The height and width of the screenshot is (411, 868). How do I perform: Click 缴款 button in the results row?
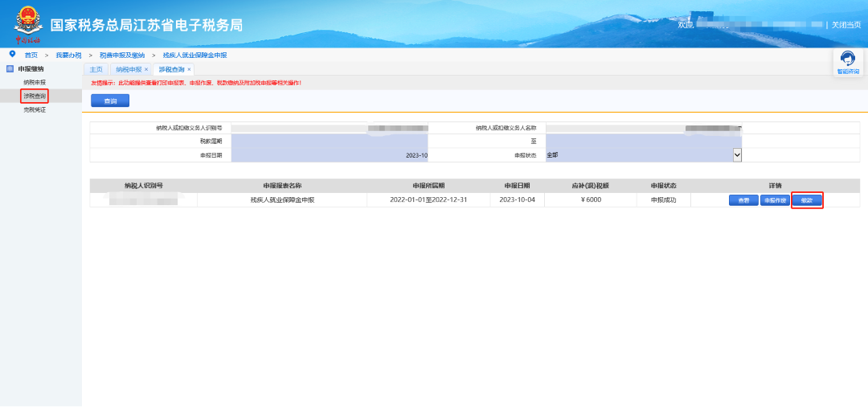coord(807,200)
